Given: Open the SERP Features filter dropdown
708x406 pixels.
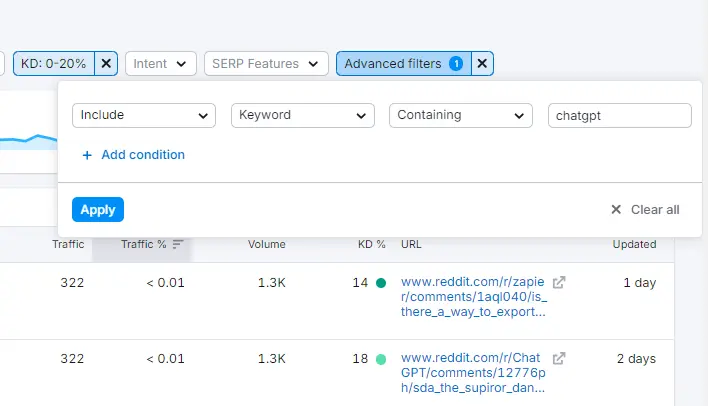Looking at the screenshot, I should (266, 64).
